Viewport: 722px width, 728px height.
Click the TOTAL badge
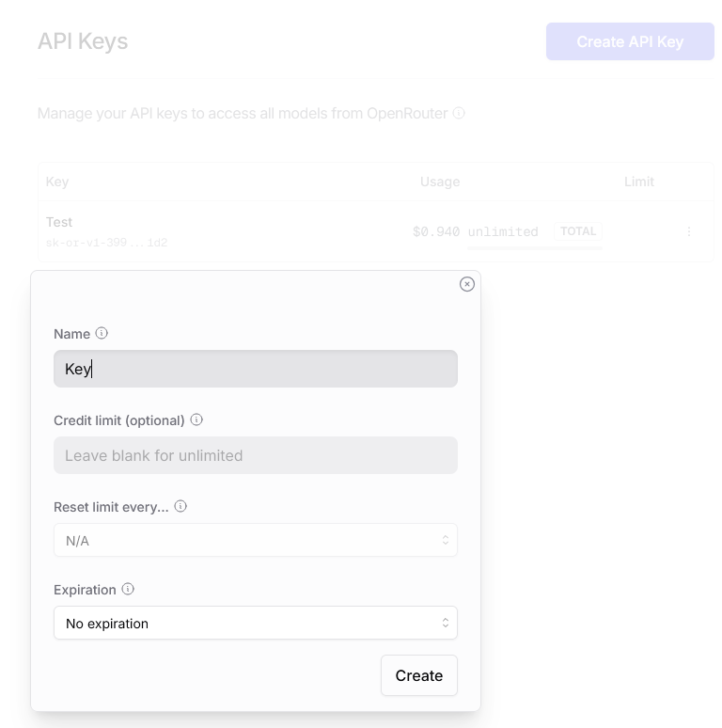578,231
